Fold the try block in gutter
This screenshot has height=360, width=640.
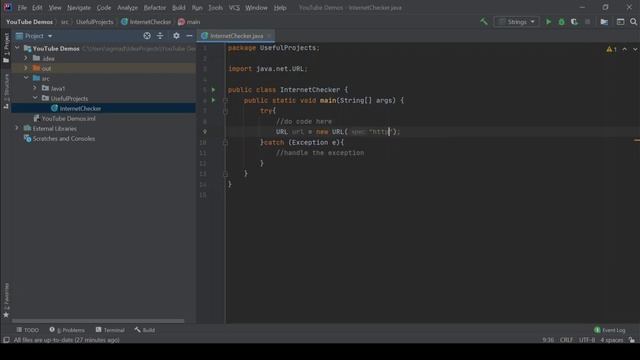[x=225, y=111]
